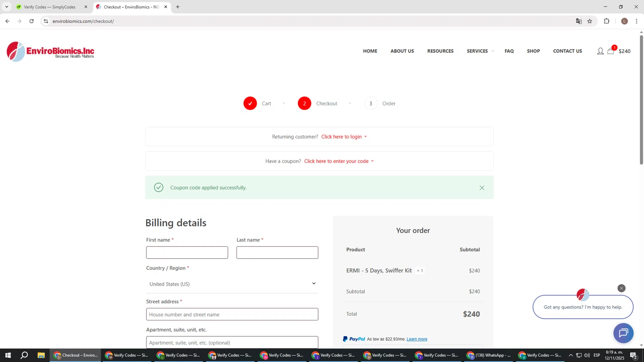
Task: Open PayPal Learn more link
Action: point(417,339)
